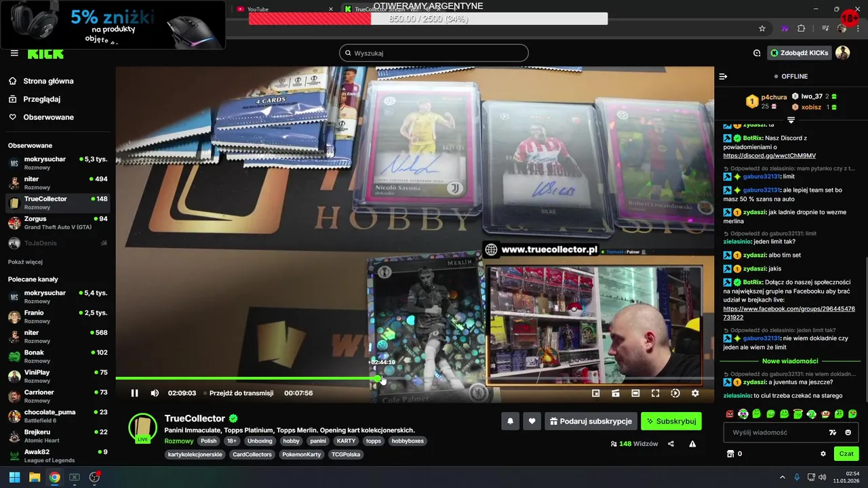Viewport: 868px width, 488px height.
Task: Open chat settings gear icon
Action: click(823, 454)
